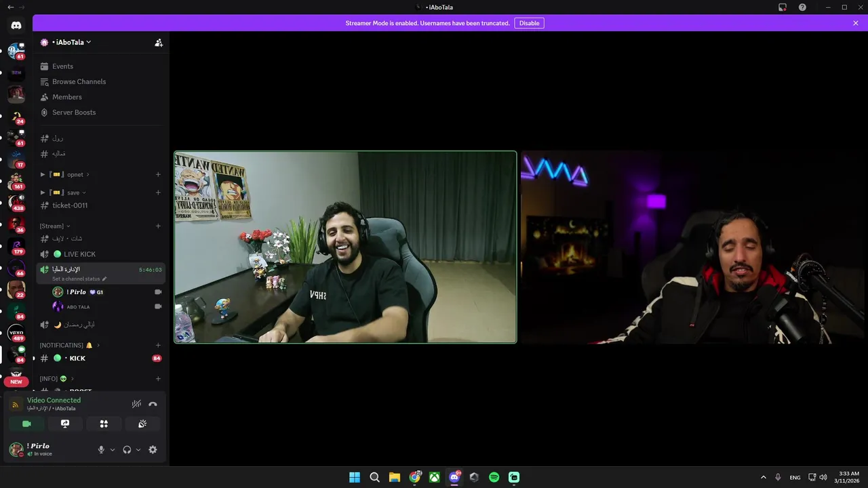Open the Help question mark icon

click(x=802, y=7)
